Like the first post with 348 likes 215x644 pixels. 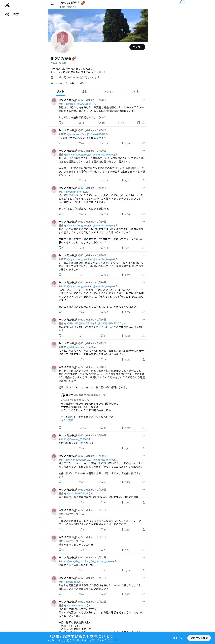pyautogui.click(x=101, y=123)
